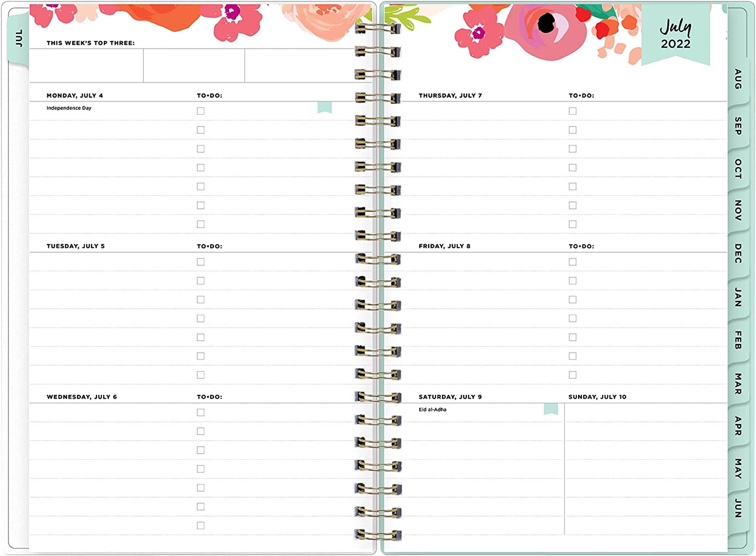Check the last to-do box under Friday, July 8

573,375
